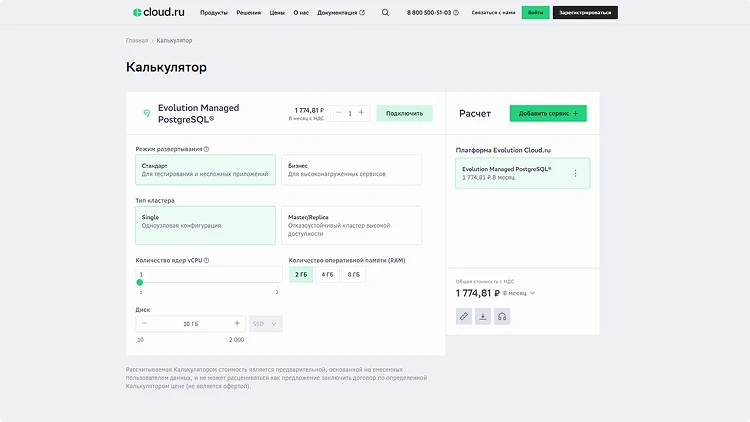Click the service quantity field showing 1
750x422 pixels.
350,113
